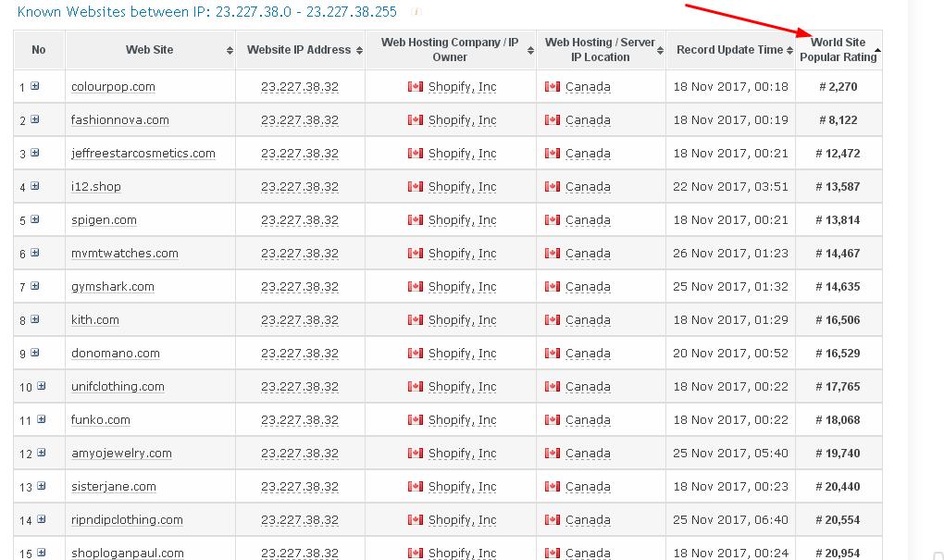
Task: Open the jeffreestarcosmetics.com link
Action: [143, 154]
